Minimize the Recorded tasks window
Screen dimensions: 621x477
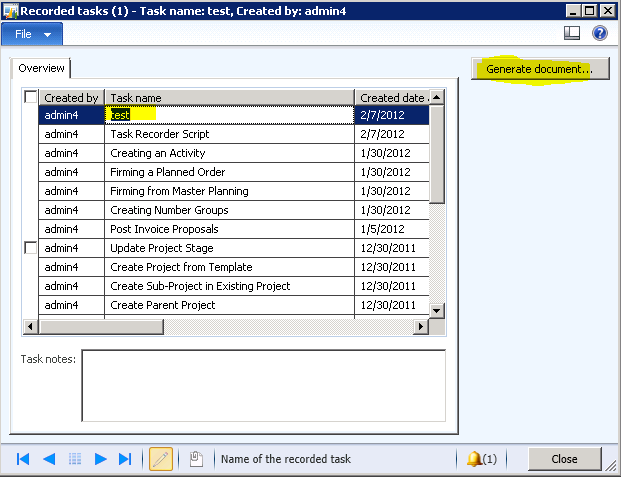coord(573,11)
